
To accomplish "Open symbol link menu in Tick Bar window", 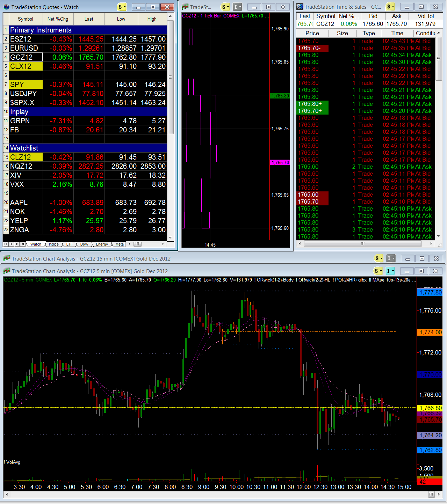I will [x=225, y=7].
